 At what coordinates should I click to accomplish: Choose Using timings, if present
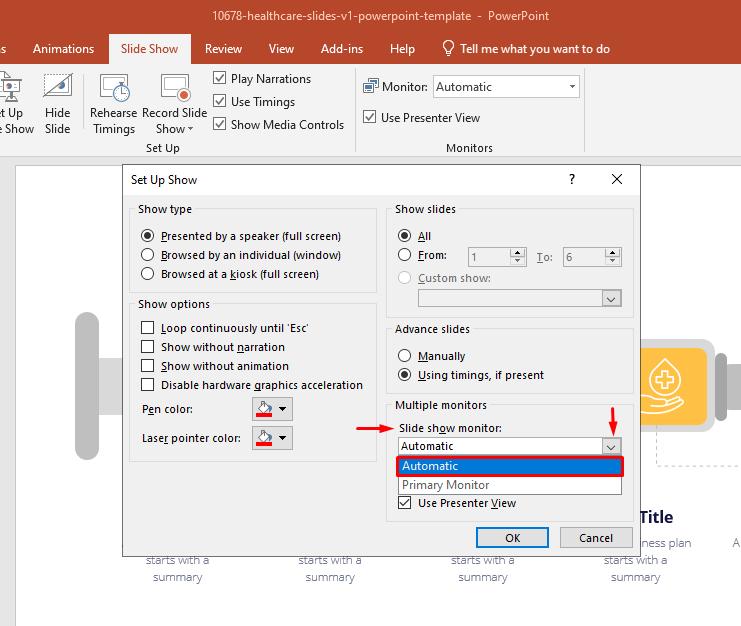(x=404, y=375)
